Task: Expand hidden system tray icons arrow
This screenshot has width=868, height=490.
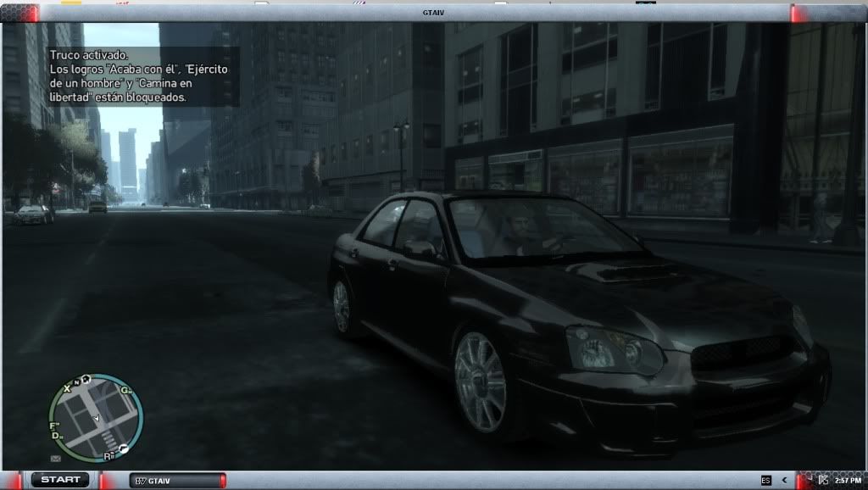Action: pyautogui.click(x=783, y=481)
